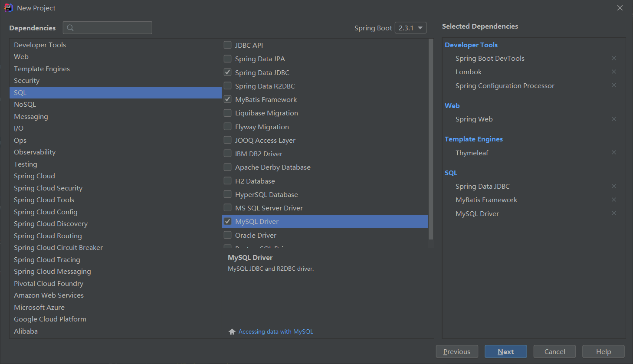Remove Thymeleaf from selected dependencies

(614, 152)
